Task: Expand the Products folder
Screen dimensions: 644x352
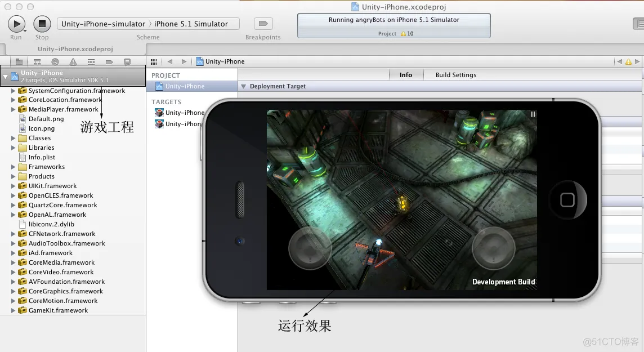Action: point(13,176)
